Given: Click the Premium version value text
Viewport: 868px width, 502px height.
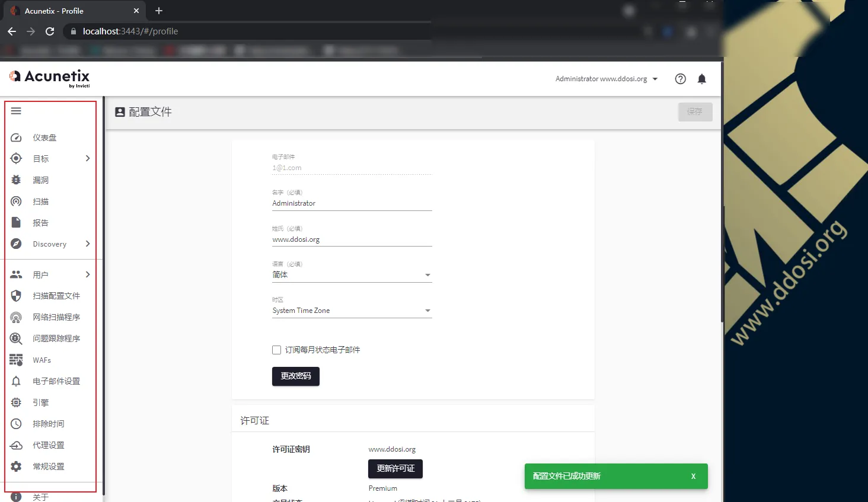Looking at the screenshot, I should (x=383, y=488).
